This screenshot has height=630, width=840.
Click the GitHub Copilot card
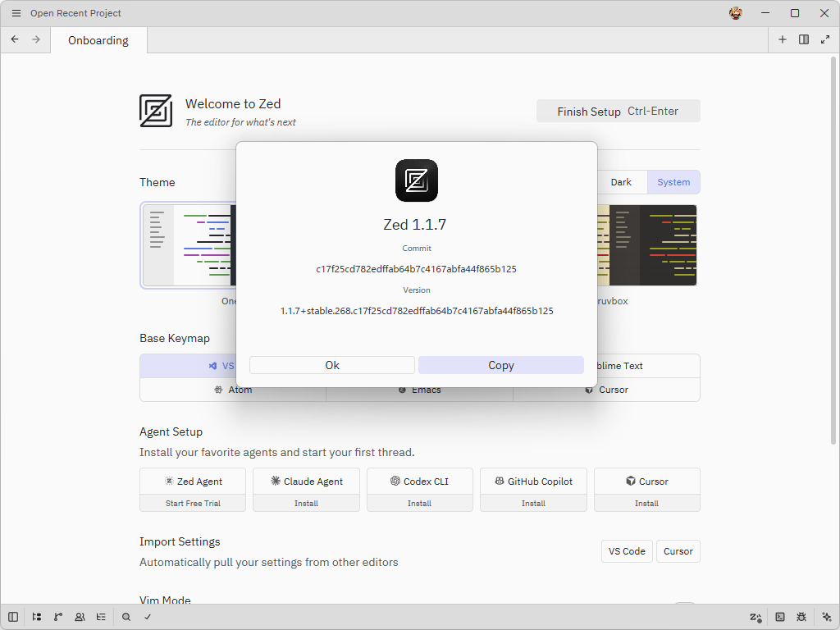click(x=533, y=481)
